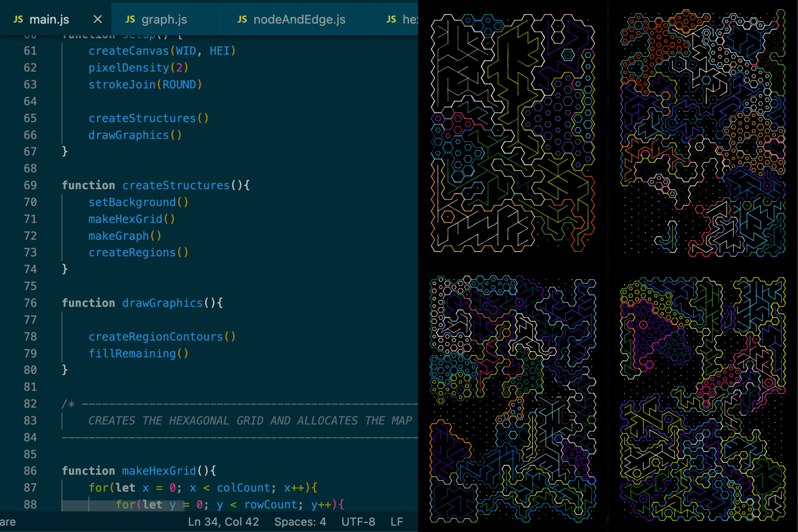Select the top-right hexagonal artwork image
798x532 pixels.
pos(702,133)
